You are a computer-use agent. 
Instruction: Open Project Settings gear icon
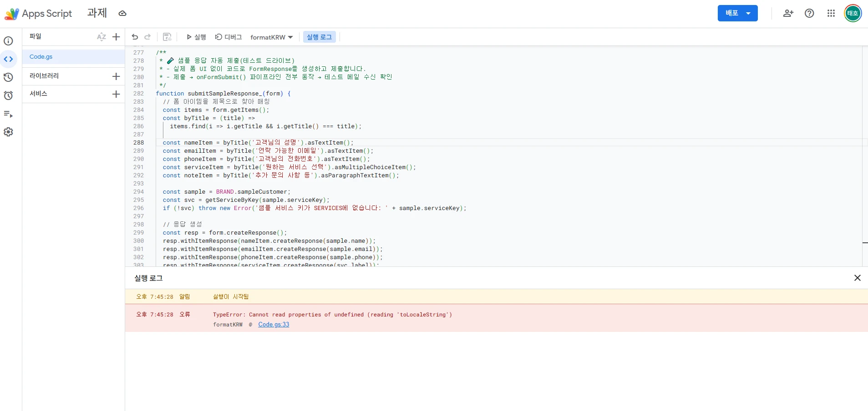(8, 132)
